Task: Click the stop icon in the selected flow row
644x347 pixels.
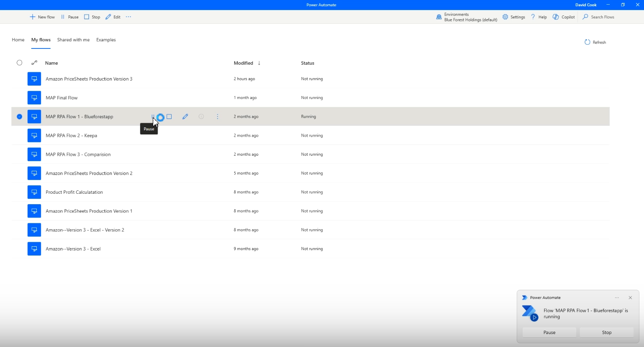Action: 169,117
